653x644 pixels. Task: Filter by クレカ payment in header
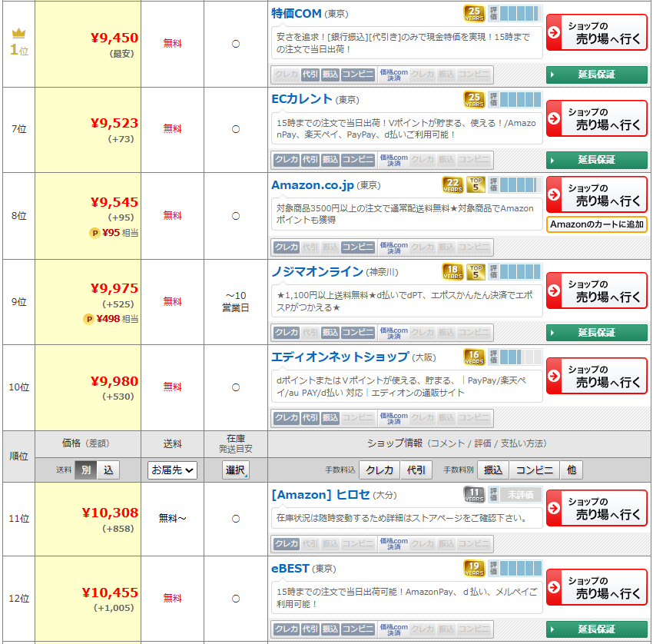click(380, 470)
